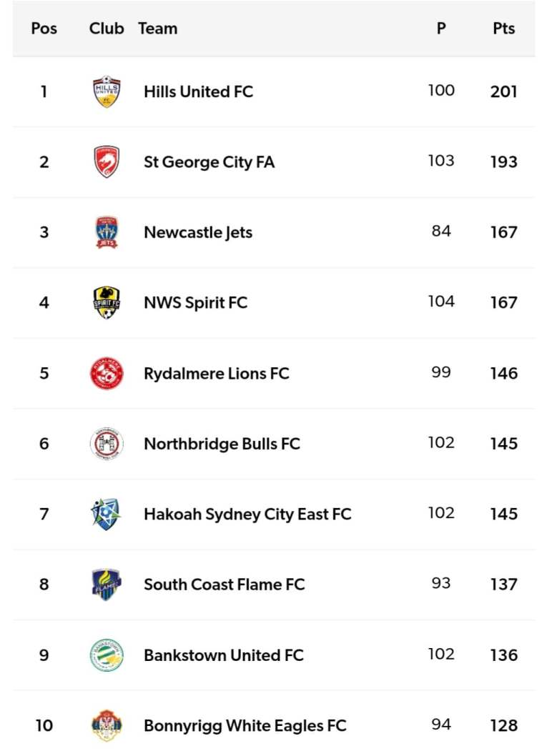Screen dimensions: 542x756
Task: Click the Hakoah Sydney City East crest
Action: 107,514
